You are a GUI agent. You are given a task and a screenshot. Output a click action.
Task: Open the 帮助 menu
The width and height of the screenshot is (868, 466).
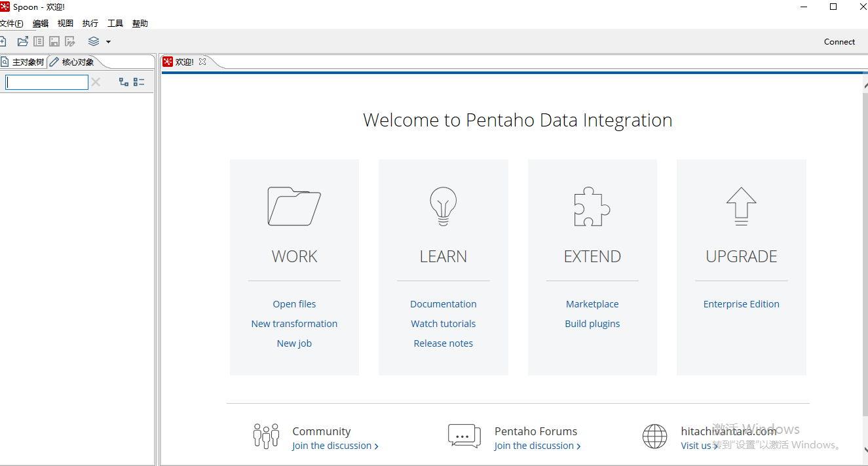pyautogui.click(x=140, y=24)
